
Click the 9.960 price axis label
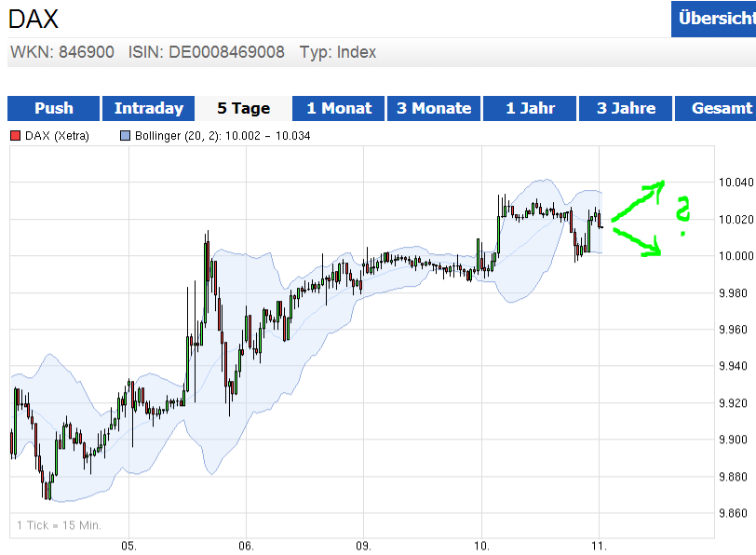[733, 330]
